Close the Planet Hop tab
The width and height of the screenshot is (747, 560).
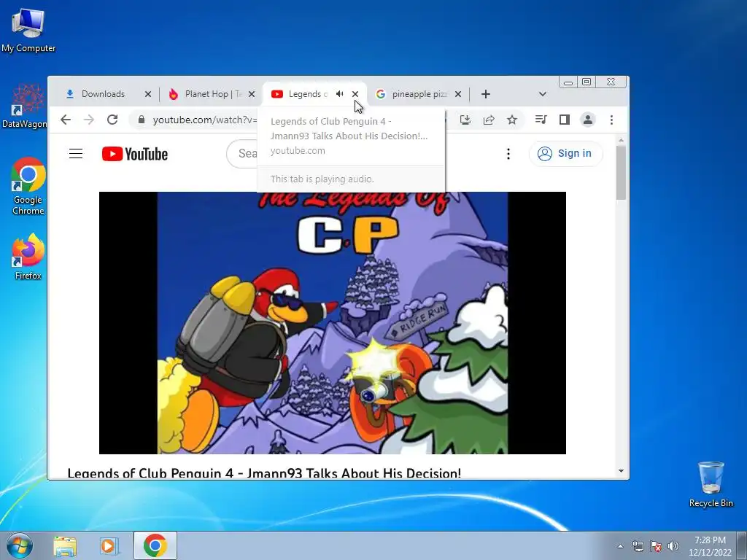coord(252,94)
